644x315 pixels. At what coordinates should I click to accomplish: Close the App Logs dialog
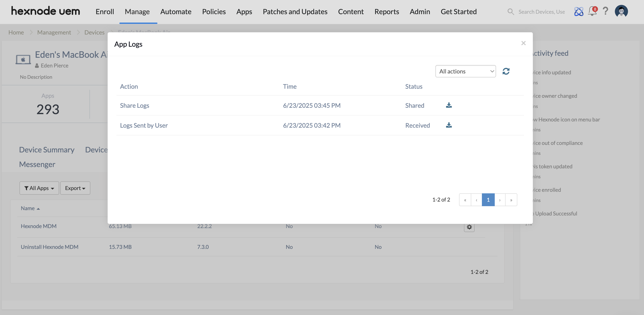click(x=523, y=43)
